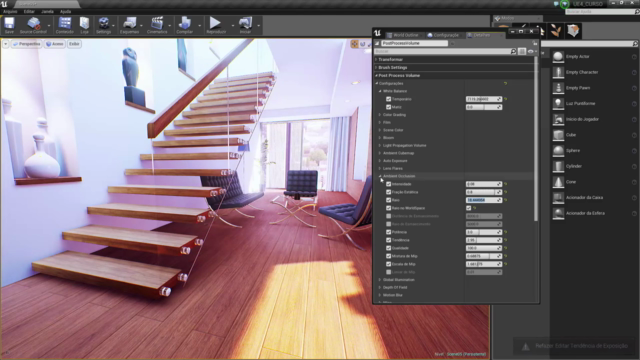This screenshot has width=640, height=360.
Task: Toggle the Matiz checkbox
Action: click(x=389, y=107)
